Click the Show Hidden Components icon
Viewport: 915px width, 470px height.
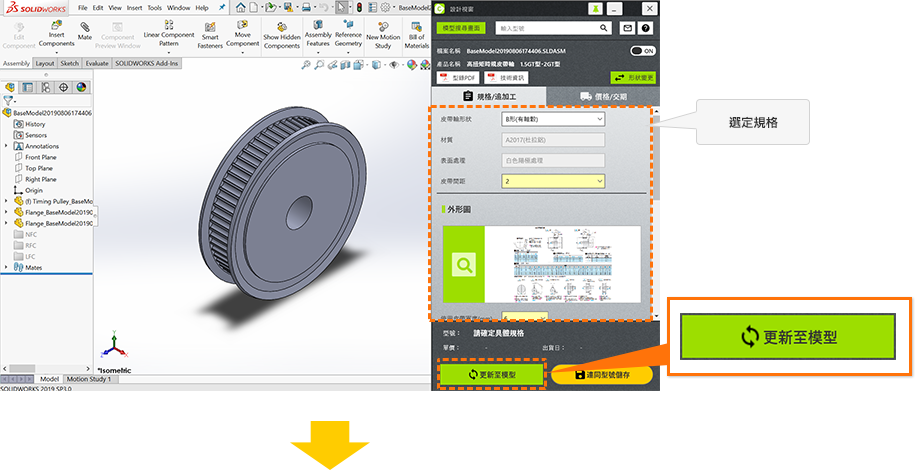coord(281,28)
